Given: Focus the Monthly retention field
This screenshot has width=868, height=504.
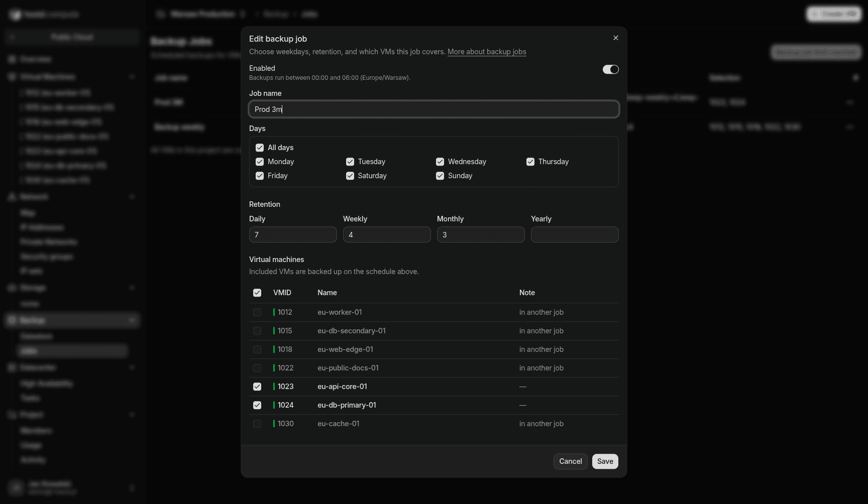Looking at the screenshot, I should (x=481, y=234).
